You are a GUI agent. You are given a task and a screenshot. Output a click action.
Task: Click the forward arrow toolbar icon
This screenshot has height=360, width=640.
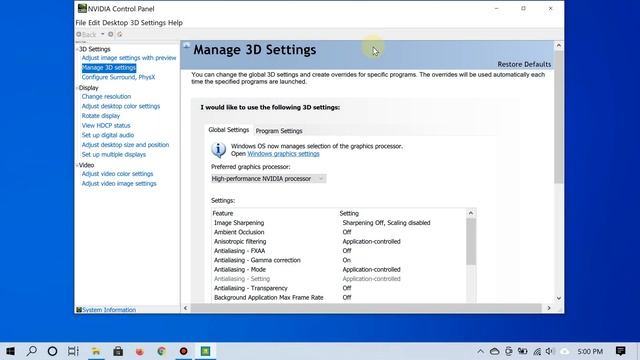[111, 34]
